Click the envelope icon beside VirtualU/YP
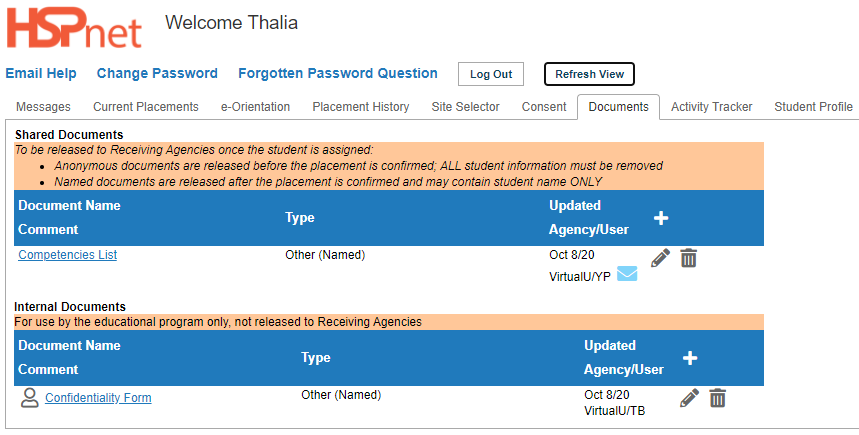Image resolution: width=859 pixels, height=435 pixels. click(627, 273)
